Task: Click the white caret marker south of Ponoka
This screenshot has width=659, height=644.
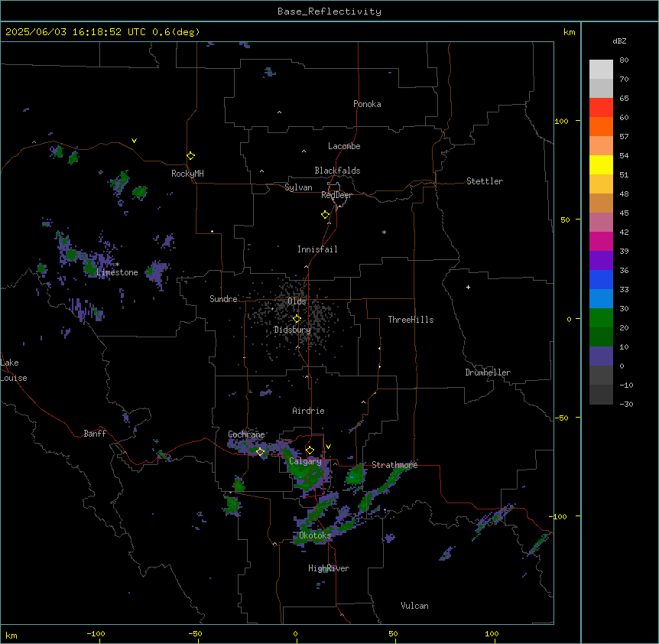Action: click(280, 112)
